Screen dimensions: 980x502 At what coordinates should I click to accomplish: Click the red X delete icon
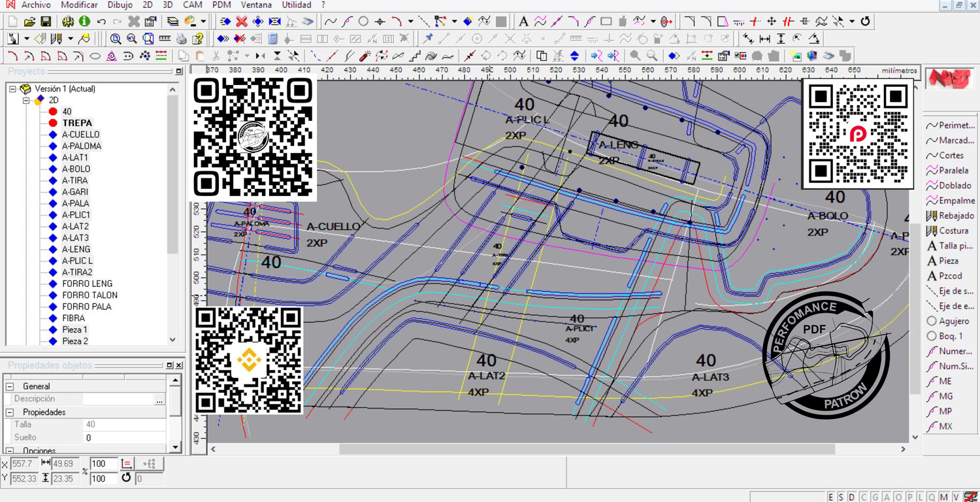click(x=242, y=22)
